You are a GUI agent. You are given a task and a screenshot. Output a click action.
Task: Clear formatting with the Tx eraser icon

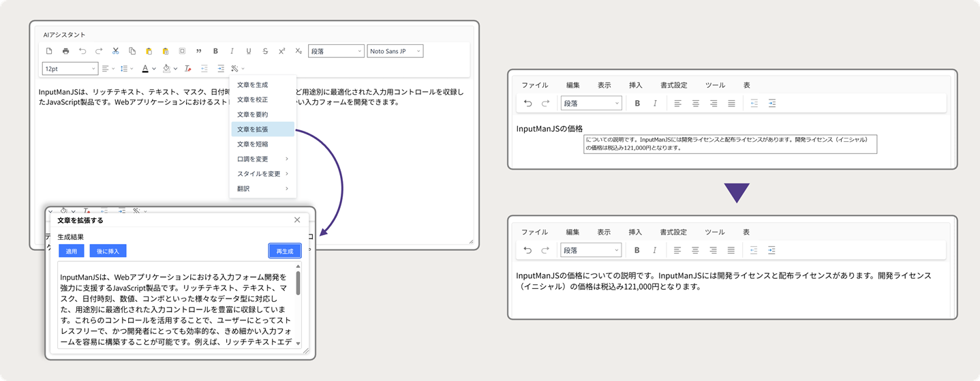click(188, 69)
